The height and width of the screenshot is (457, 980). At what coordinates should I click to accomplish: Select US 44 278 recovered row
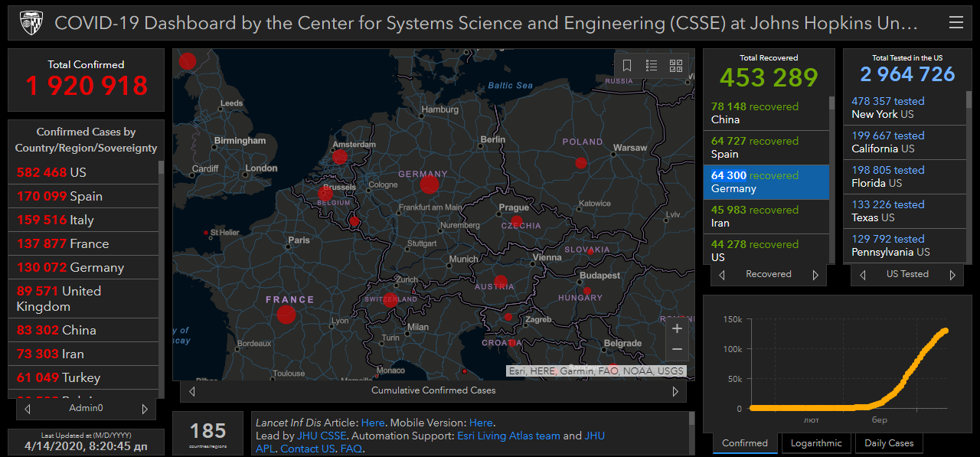pyautogui.click(x=766, y=250)
